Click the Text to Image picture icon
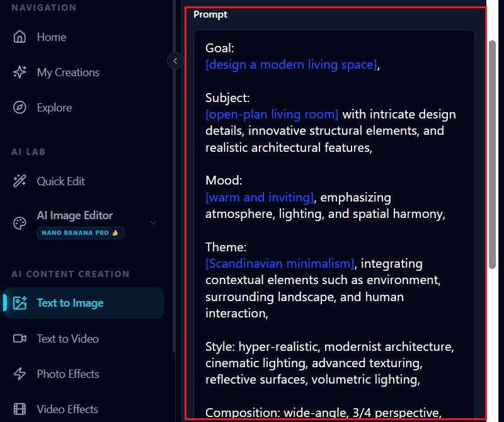The height and width of the screenshot is (422, 504). (20, 303)
